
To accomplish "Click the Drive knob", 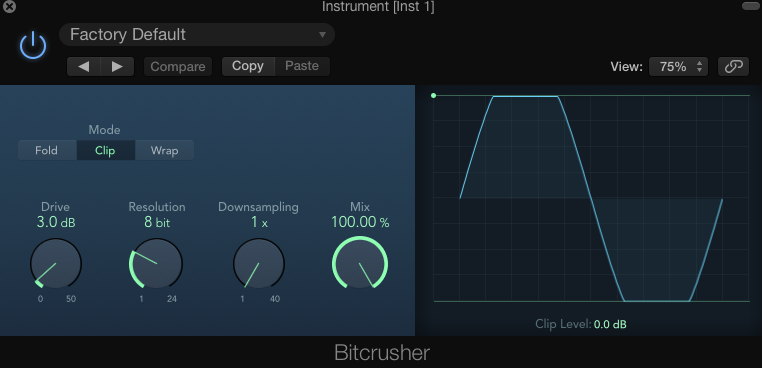I will pyautogui.click(x=55, y=263).
